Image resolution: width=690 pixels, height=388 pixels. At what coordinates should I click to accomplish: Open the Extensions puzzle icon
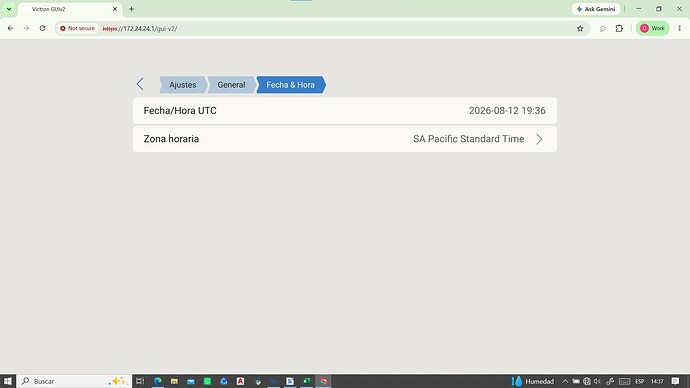[619, 28]
